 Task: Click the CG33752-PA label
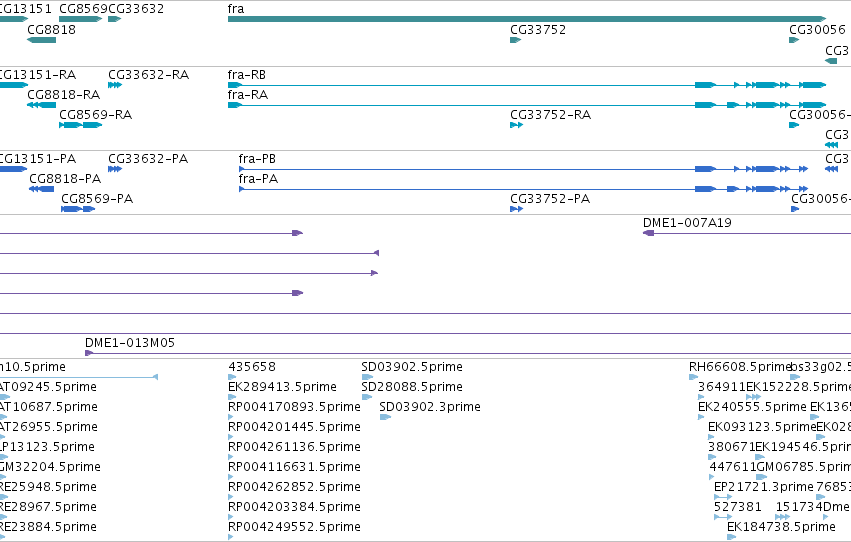(x=550, y=199)
